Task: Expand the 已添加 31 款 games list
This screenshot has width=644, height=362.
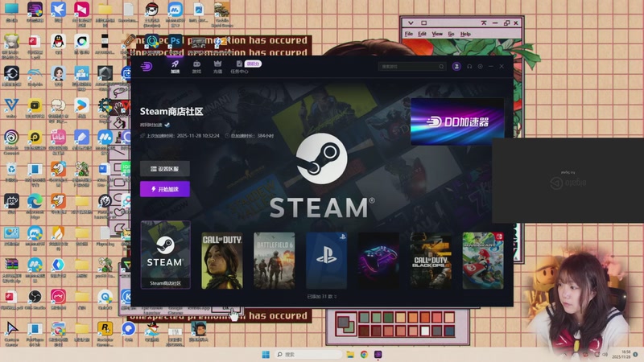Action: click(x=322, y=296)
